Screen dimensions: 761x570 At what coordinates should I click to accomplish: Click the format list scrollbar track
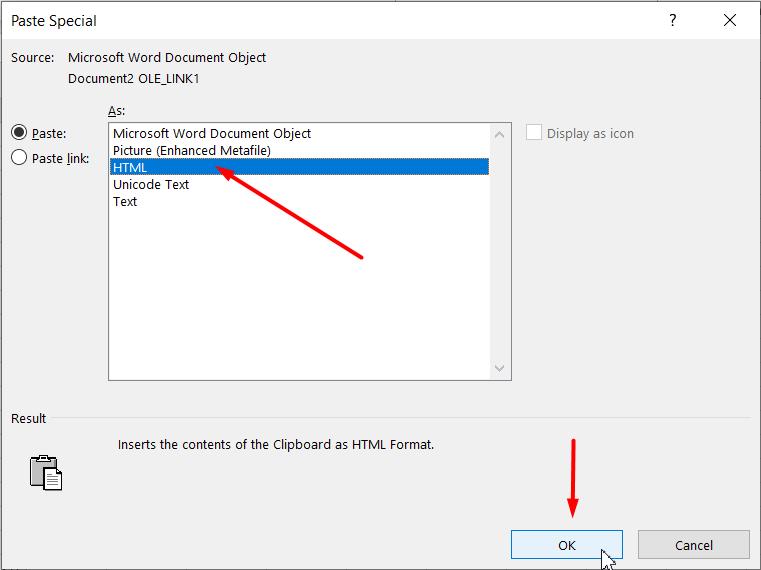click(501, 250)
